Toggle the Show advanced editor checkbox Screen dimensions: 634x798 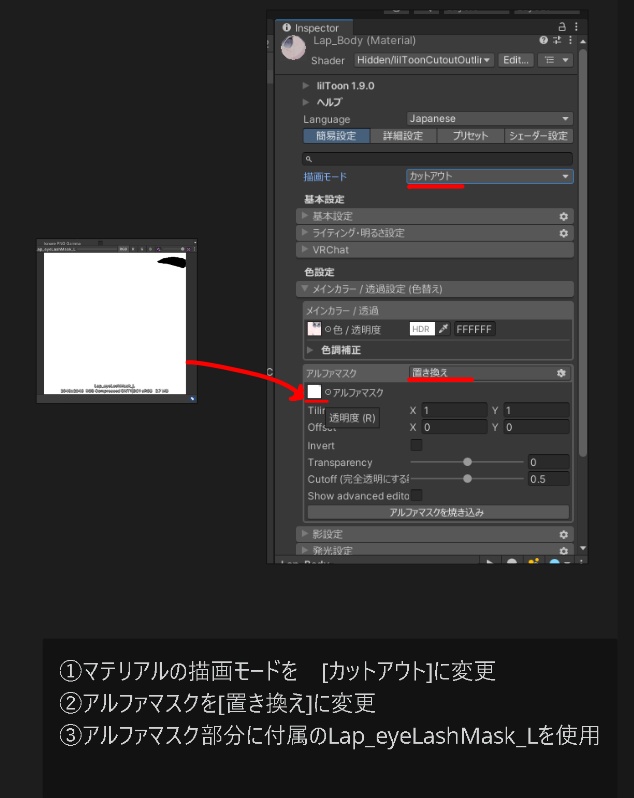416,495
